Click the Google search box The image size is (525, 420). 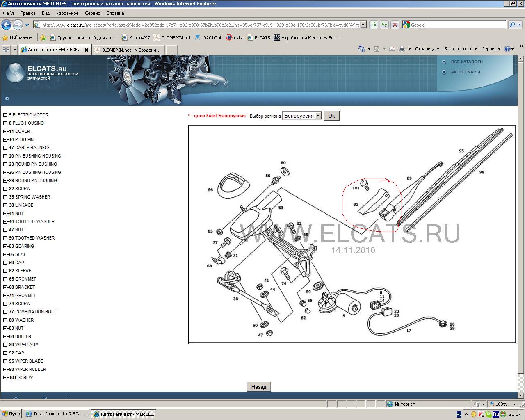click(x=454, y=25)
